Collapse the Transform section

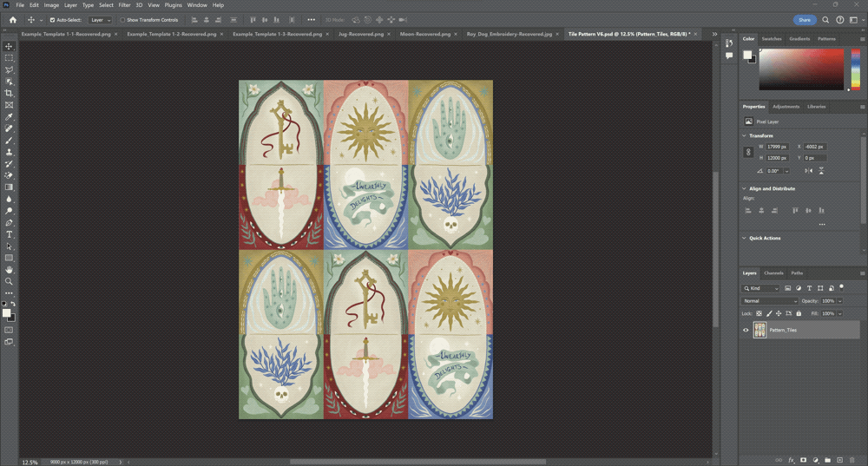pos(744,135)
